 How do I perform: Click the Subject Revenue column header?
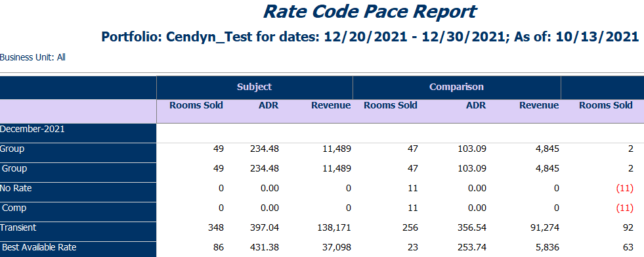click(331, 105)
